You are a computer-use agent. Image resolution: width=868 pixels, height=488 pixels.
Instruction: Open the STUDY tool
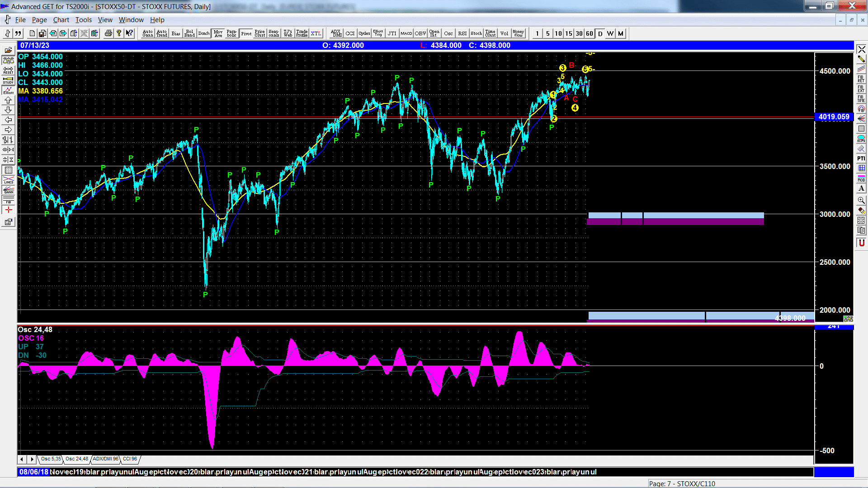(x=9, y=80)
